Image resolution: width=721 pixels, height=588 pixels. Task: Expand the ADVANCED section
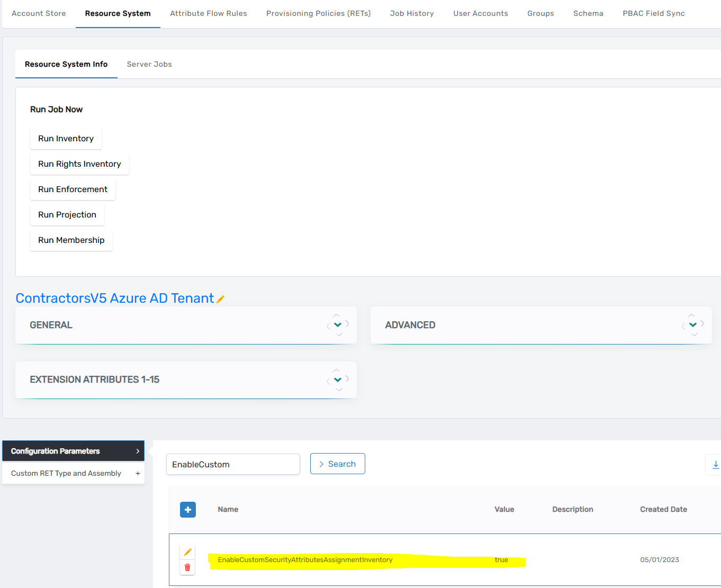(692, 324)
